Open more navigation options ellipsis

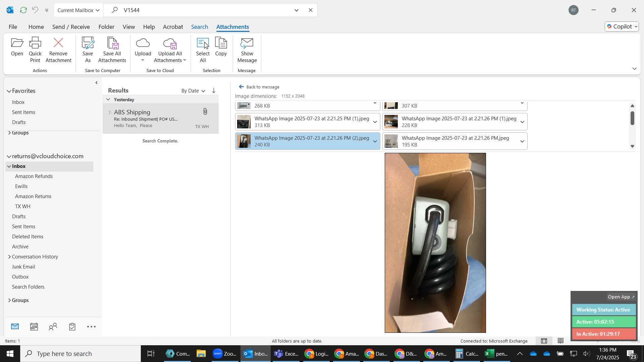91,326
